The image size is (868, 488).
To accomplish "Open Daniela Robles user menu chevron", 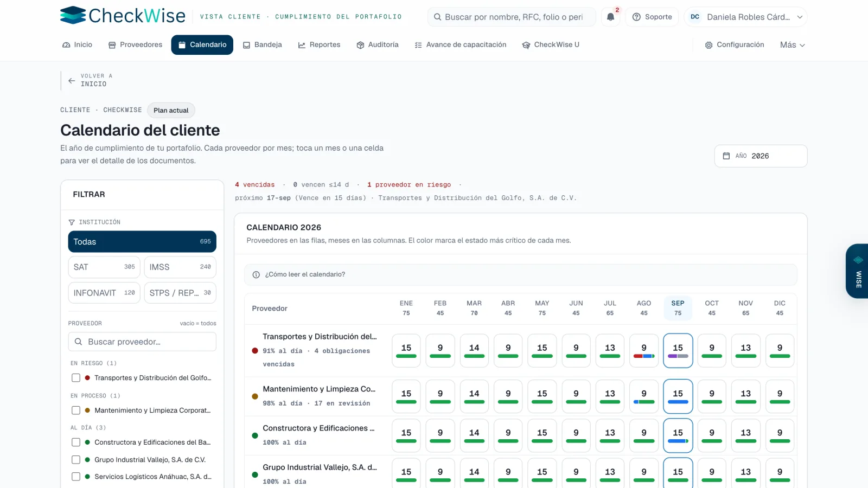I will [x=800, y=17].
